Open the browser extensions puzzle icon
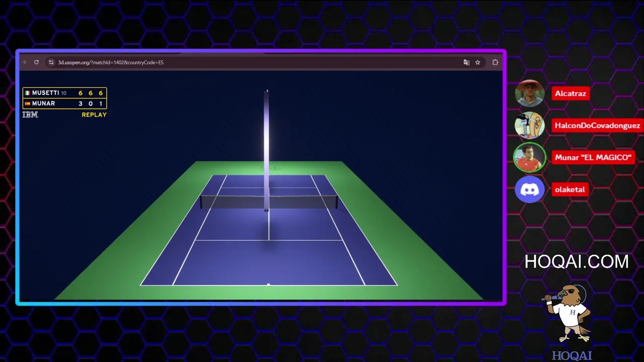 [x=495, y=62]
